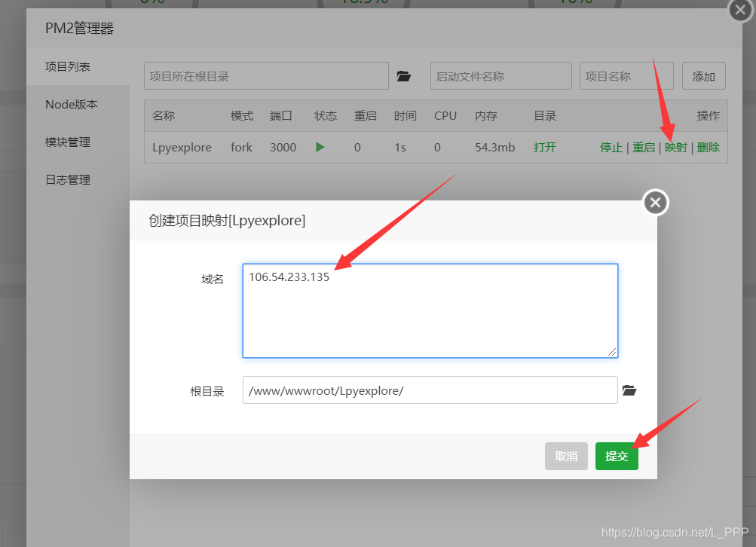Click the PM2管理器 window title
The width and height of the screenshot is (756, 547).
(x=80, y=29)
